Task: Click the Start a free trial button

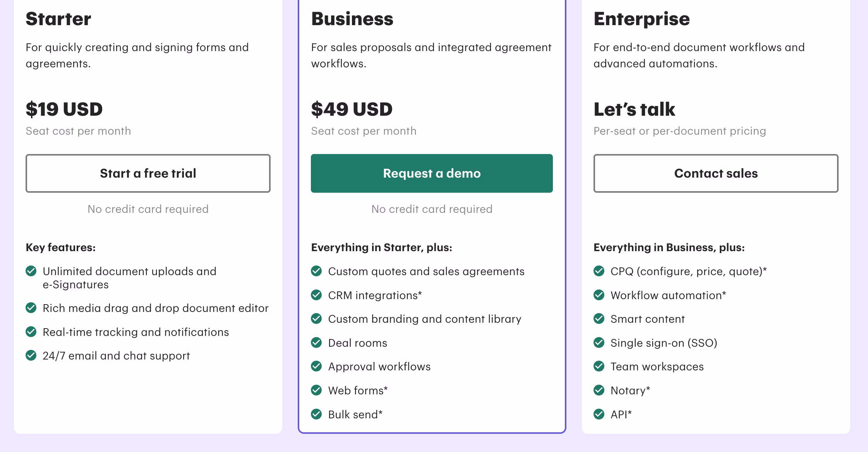Action: (148, 173)
